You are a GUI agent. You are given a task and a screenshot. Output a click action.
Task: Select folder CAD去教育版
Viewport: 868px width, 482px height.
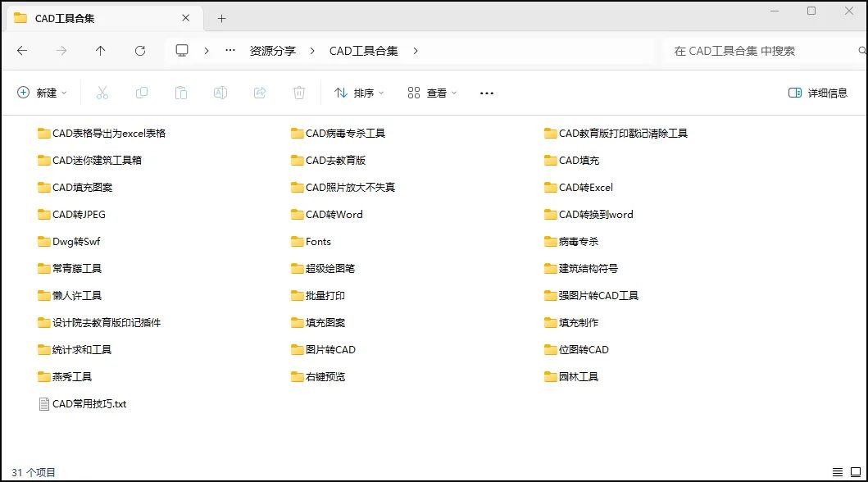point(329,161)
